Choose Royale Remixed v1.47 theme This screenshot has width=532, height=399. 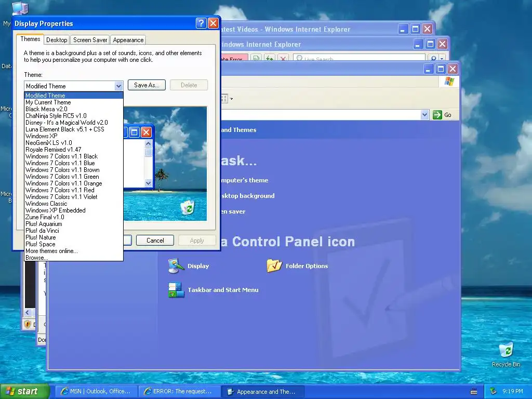click(74, 150)
